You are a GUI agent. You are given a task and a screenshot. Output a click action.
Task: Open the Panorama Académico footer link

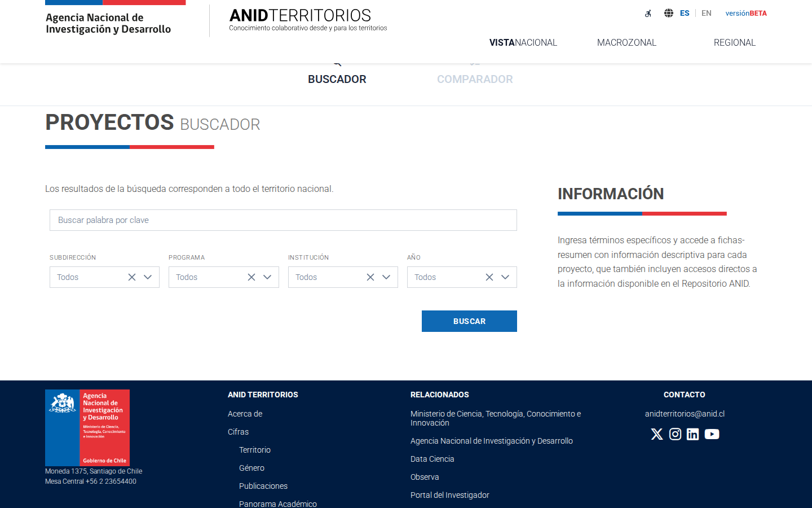[x=278, y=503]
